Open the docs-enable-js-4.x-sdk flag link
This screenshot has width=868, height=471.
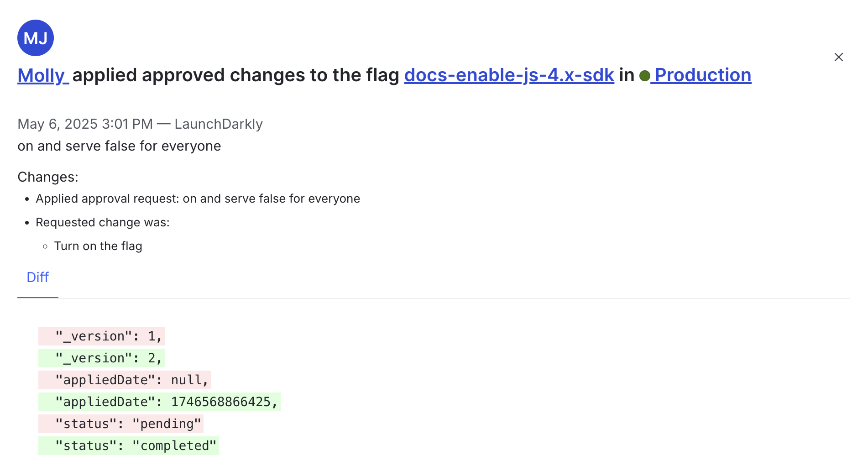coord(509,75)
